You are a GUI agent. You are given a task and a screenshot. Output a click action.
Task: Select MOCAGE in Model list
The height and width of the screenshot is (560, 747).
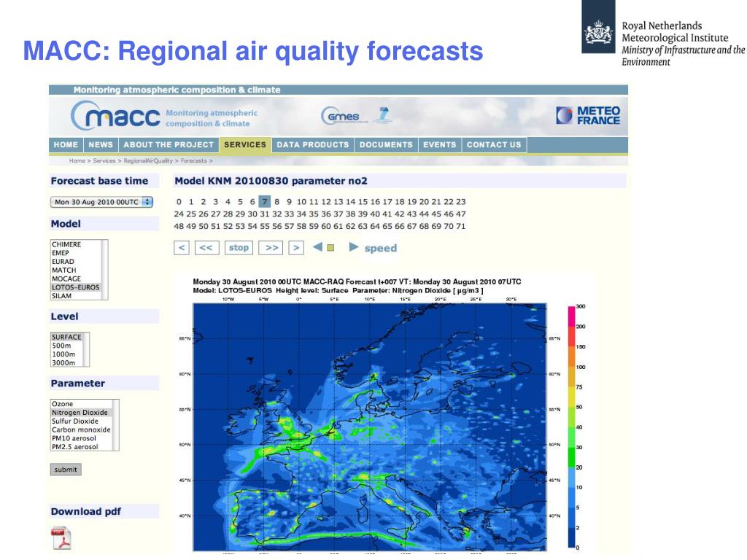[x=76, y=279]
